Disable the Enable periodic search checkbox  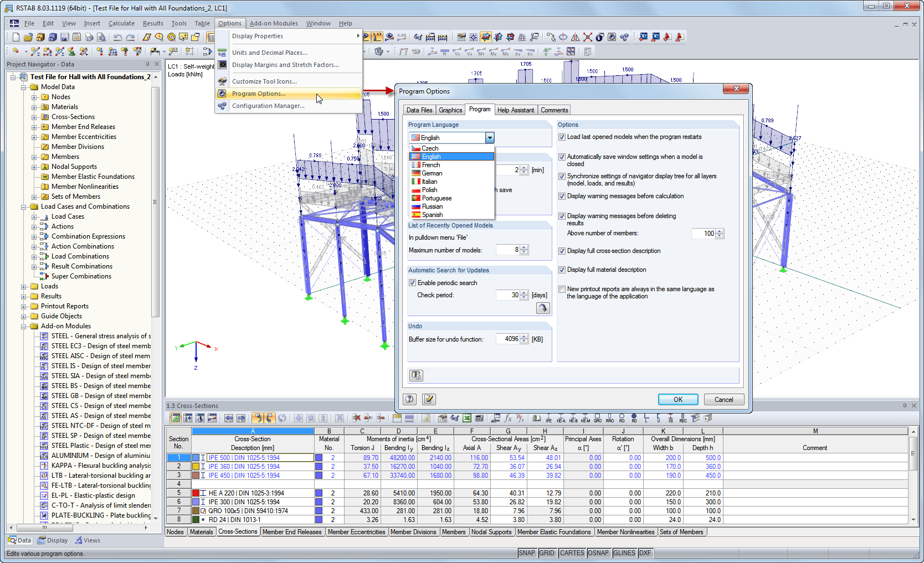(412, 282)
